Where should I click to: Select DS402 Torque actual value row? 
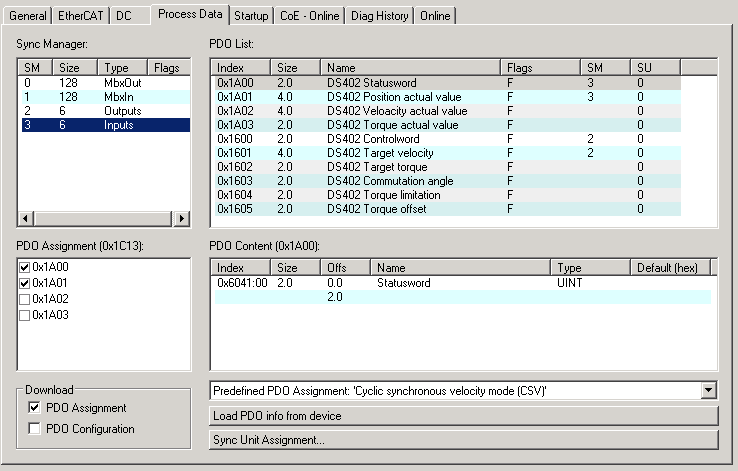point(448,125)
